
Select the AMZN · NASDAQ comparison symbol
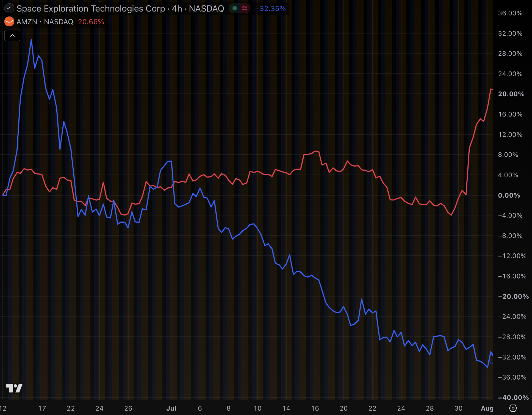(45, 22)
